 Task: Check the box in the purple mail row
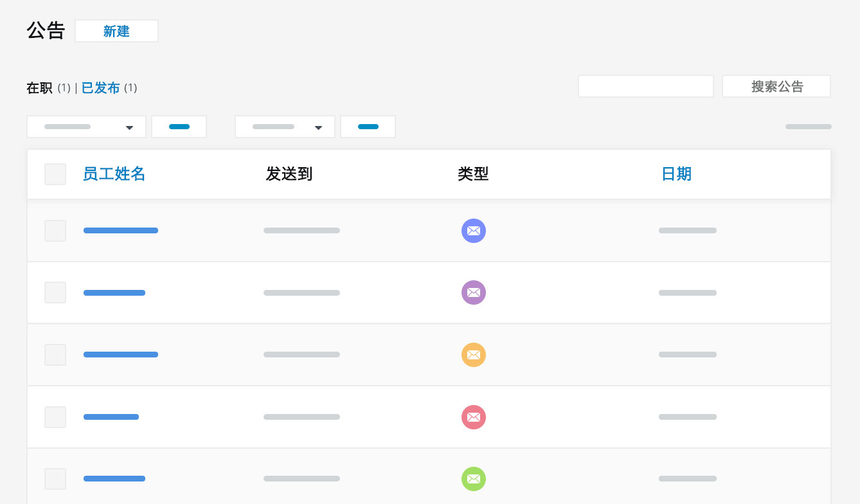(55, 292)
